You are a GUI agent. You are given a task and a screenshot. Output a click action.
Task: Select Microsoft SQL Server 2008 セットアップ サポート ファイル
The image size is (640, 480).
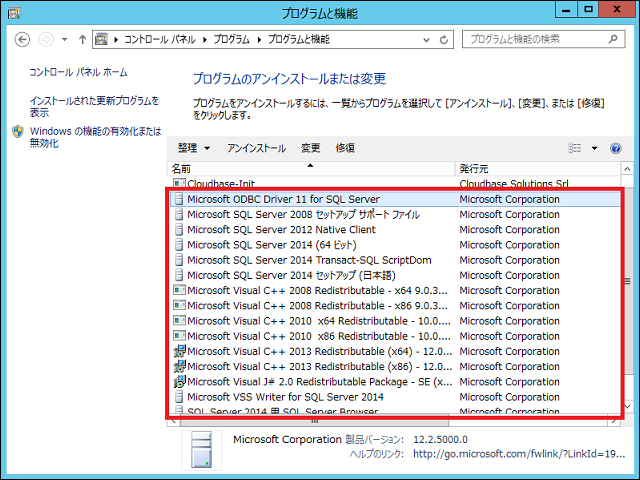click(x=394, y=214)
